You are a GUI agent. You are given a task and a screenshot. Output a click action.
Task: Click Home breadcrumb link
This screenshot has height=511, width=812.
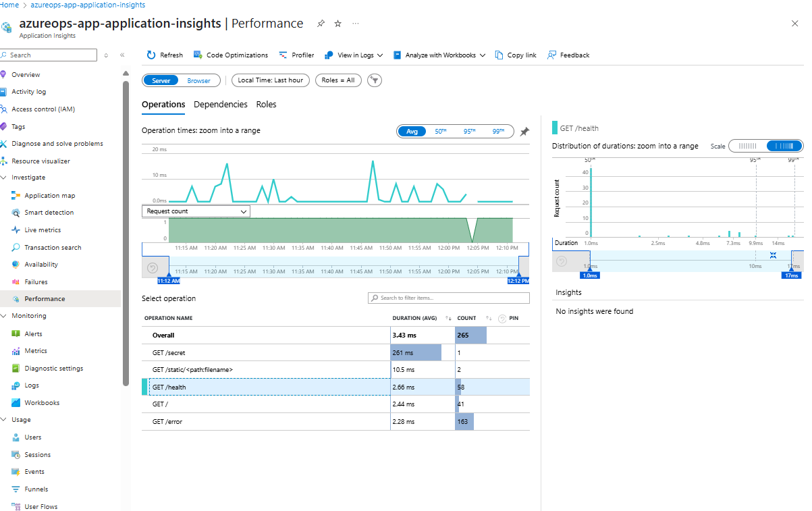pyautogui.click(x=9, y=5)
